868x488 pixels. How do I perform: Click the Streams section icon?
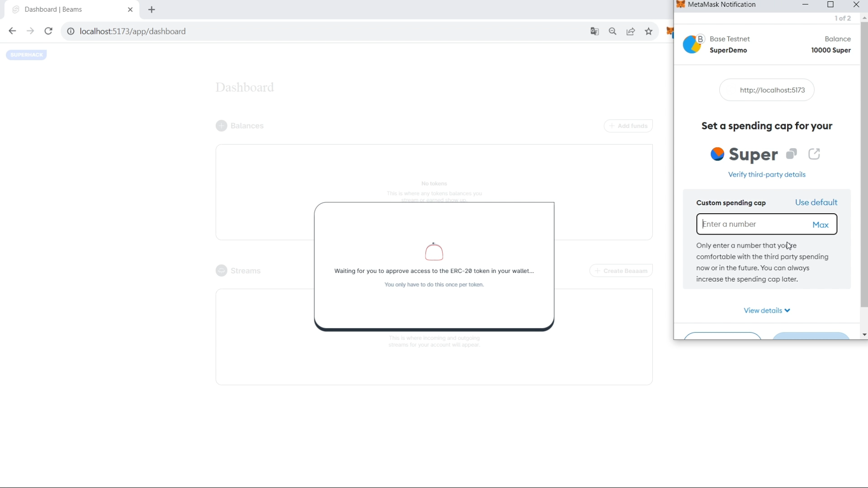click(221, 271)
